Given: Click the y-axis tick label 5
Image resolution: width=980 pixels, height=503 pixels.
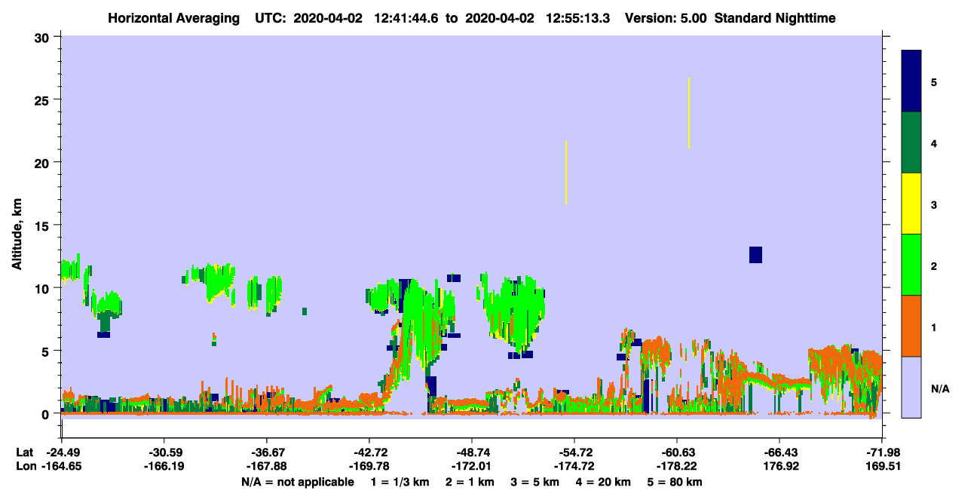Looking at the screenshot, I should pyautogui.click(x=47, y=351).
